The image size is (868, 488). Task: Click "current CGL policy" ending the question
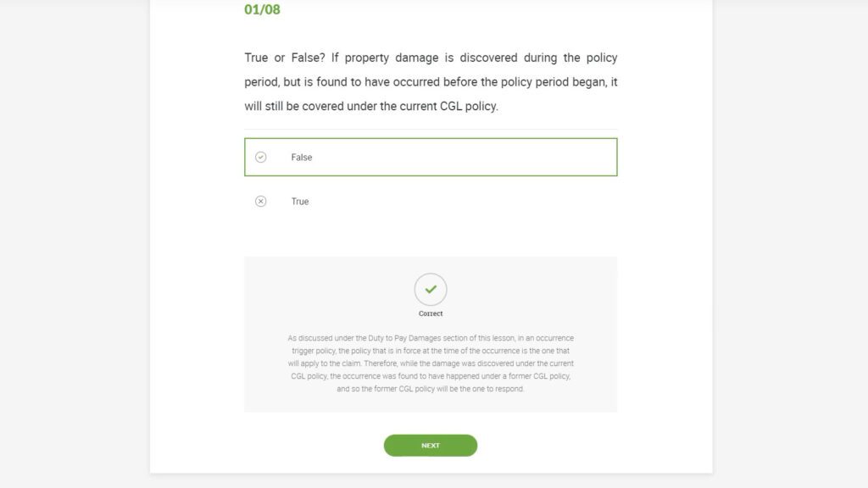tap(448, 107)
